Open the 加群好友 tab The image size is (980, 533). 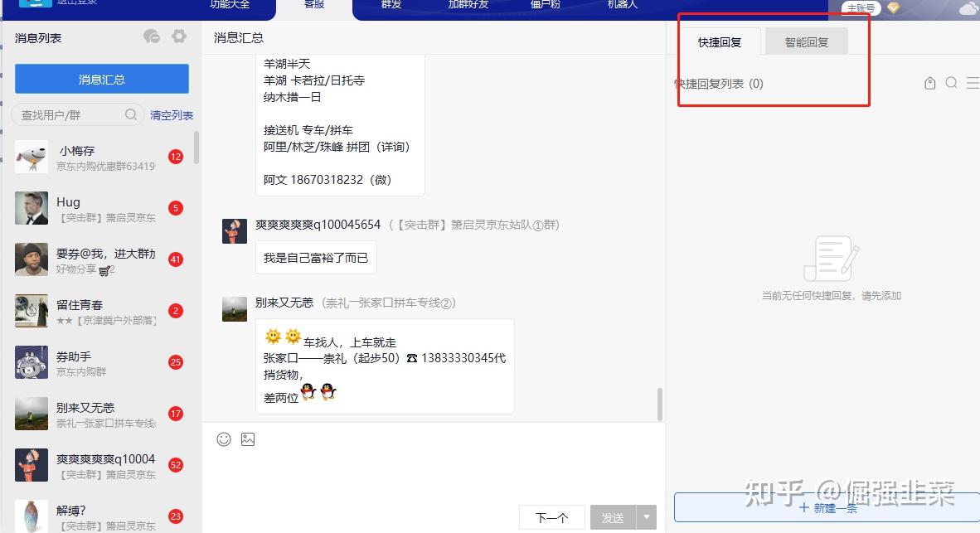click(x=468, y=4)
